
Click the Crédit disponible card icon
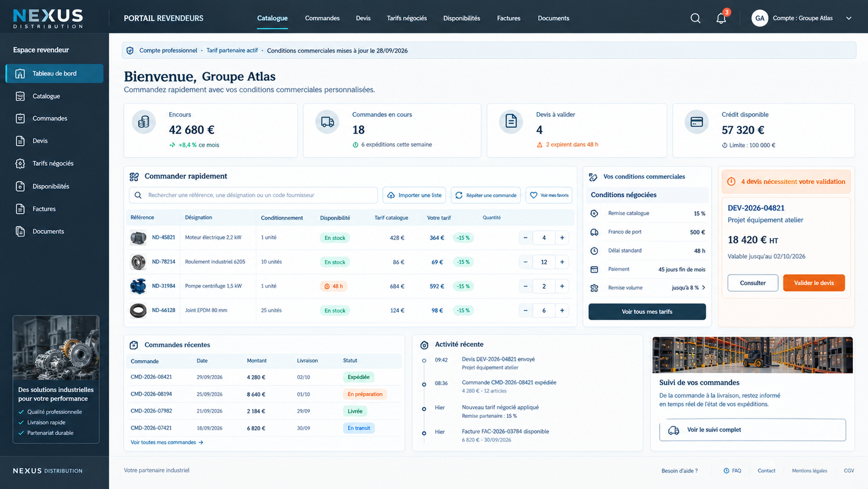pos(697,122)
